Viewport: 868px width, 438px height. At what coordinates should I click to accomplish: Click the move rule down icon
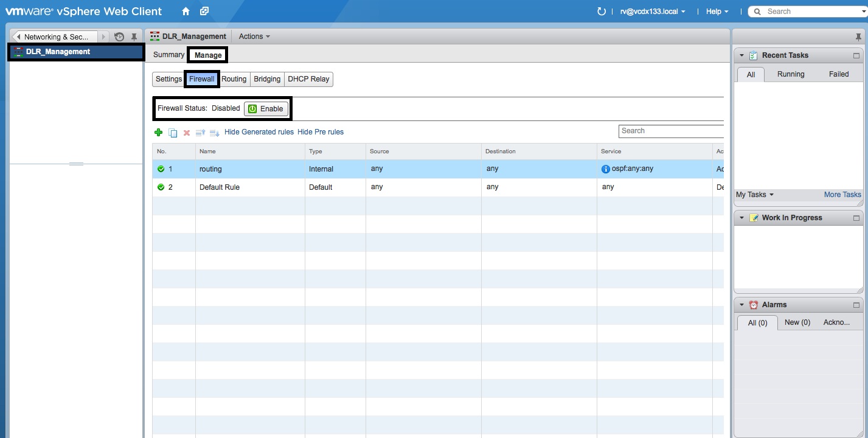point(214,133)
